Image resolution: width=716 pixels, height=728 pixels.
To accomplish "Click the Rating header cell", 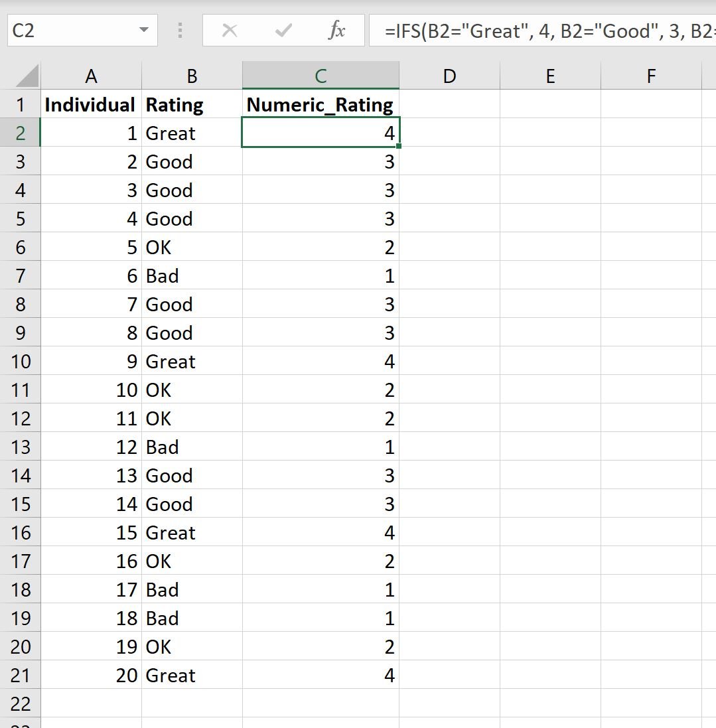I will click(192, 104).
